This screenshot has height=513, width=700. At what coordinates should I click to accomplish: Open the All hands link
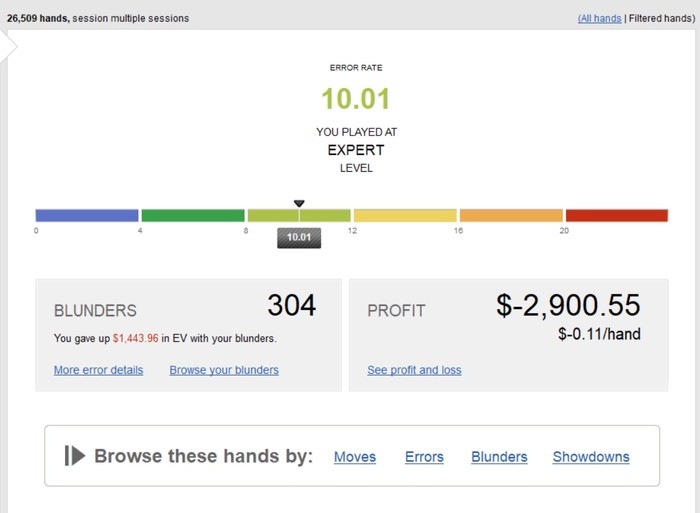pos(600,18)
